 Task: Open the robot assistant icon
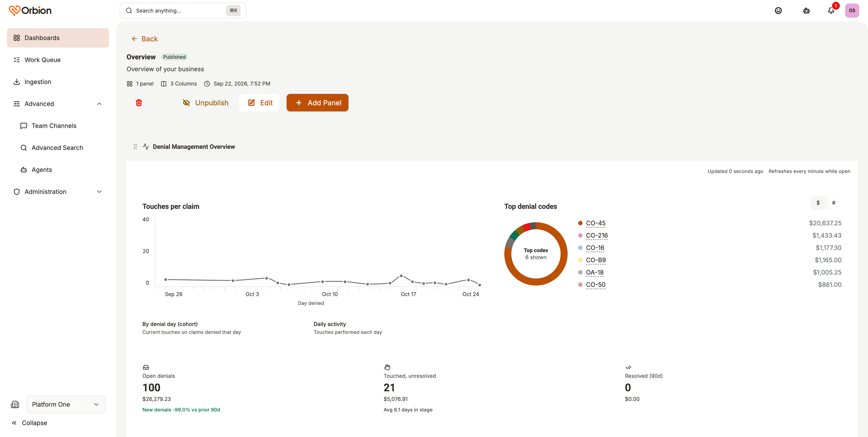point(806,10)
